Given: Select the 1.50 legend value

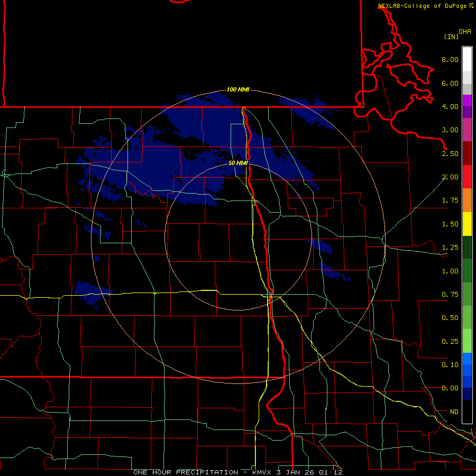Looking at the screenshot, I should [450, 224].
